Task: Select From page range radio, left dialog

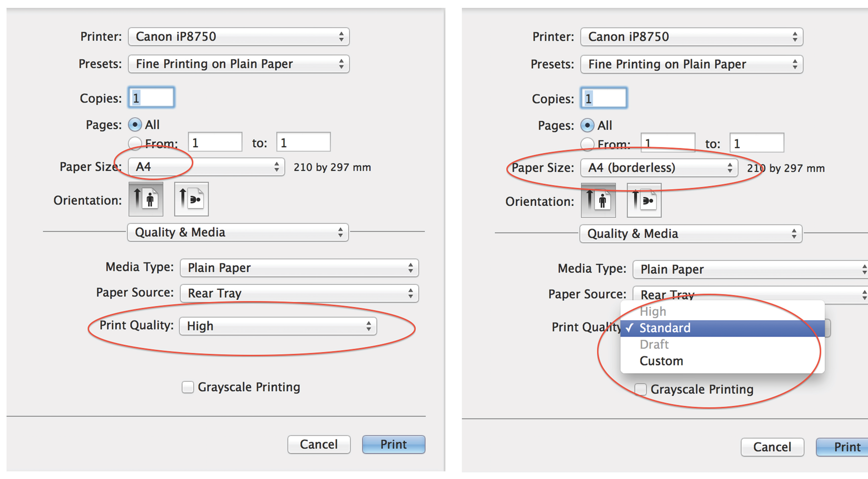Action: coord(135,143)
